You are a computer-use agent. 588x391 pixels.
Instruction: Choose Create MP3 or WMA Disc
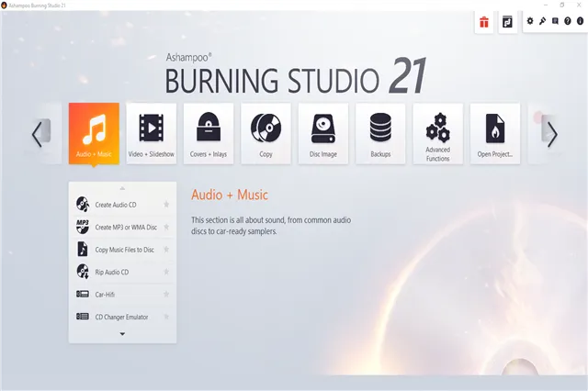[x=122, y=227]
